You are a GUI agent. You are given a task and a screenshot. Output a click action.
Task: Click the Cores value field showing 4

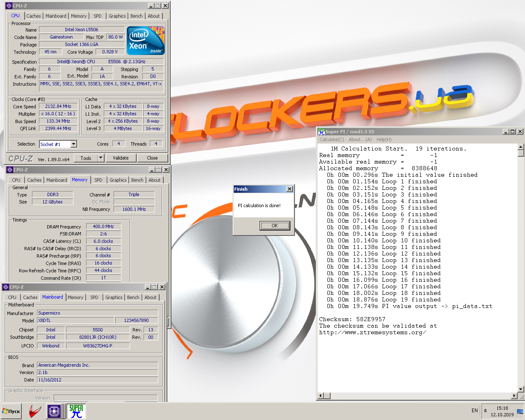119,144
